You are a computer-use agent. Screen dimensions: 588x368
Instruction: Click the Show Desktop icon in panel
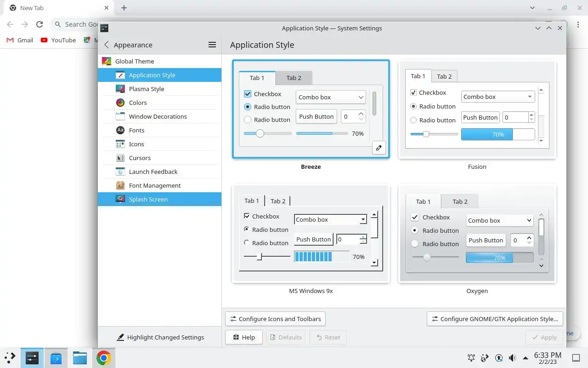pyautogui.click(x=576, y=358)
